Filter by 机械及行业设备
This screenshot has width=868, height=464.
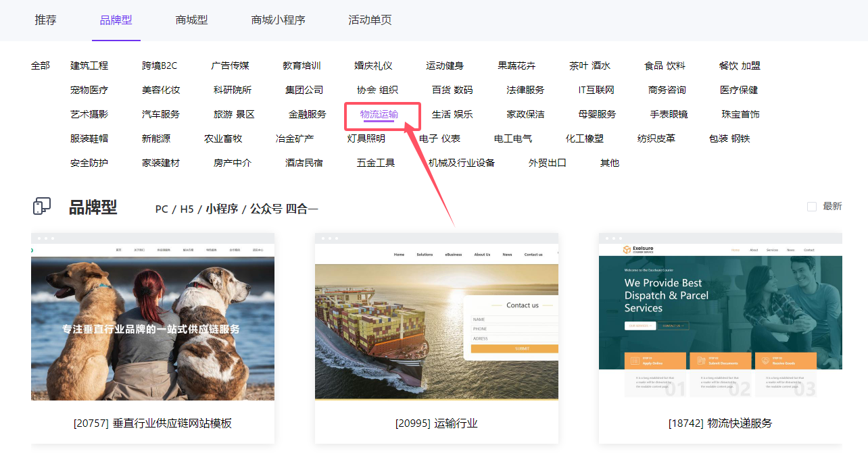[462, 163]
